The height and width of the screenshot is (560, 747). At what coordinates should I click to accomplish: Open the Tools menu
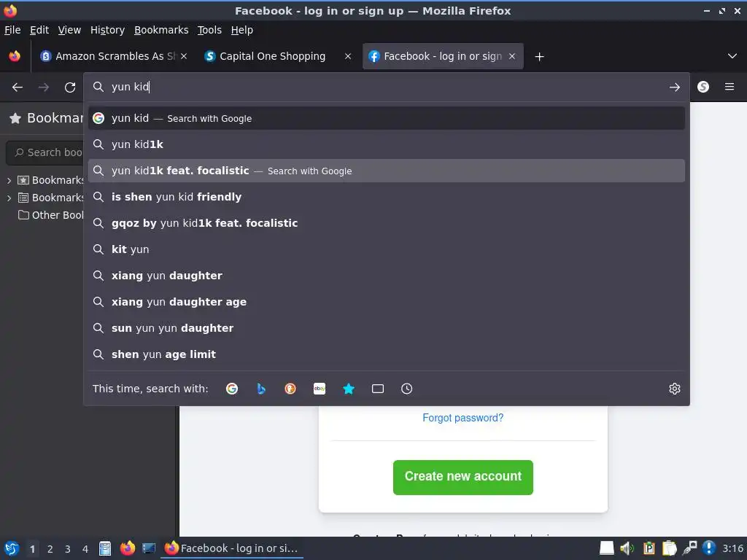click(x=209, y=30)
